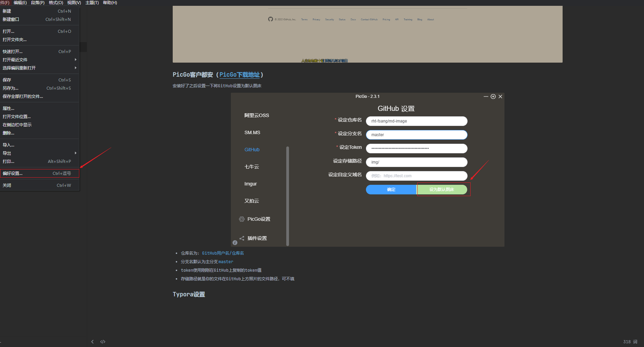644x347 pixels.
Task: Minimize the PicGo window
Action: pyautogui.click(x=486, y=97)
